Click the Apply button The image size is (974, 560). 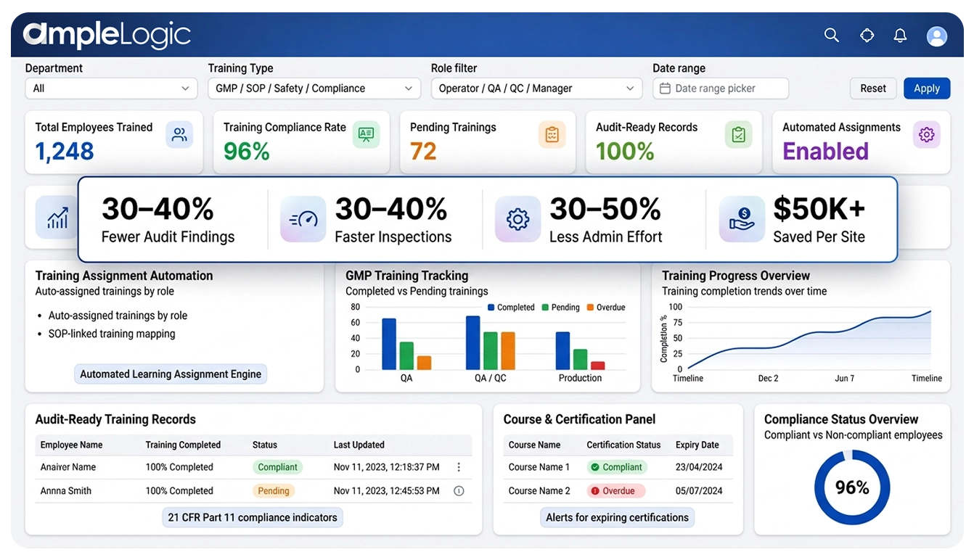point(926,88)
